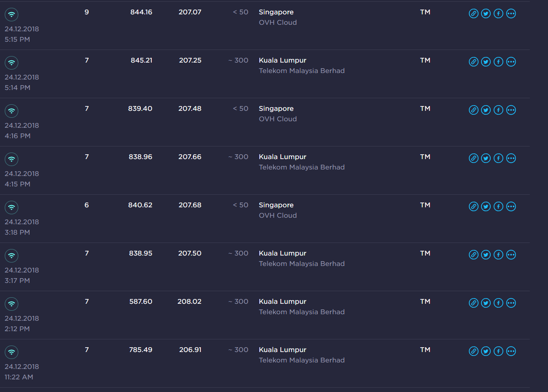Tweet the 2:12 PM speed test result

tap(486, 303)
